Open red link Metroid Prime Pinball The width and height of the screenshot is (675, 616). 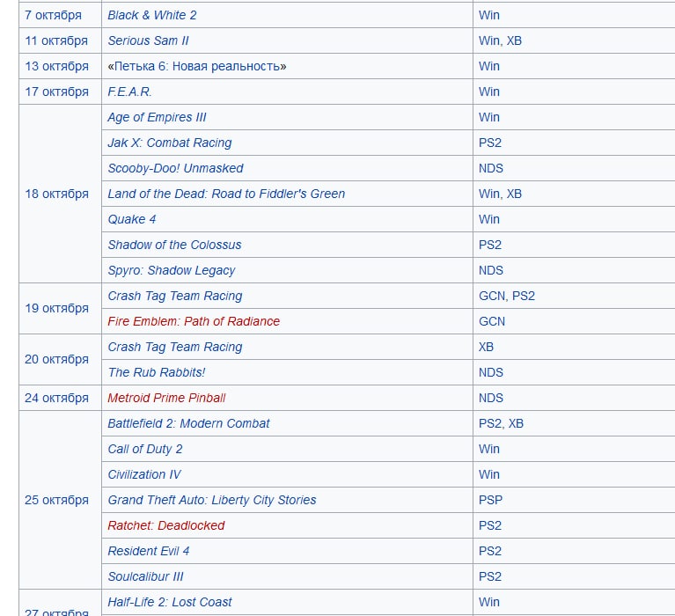pos(166,398)
